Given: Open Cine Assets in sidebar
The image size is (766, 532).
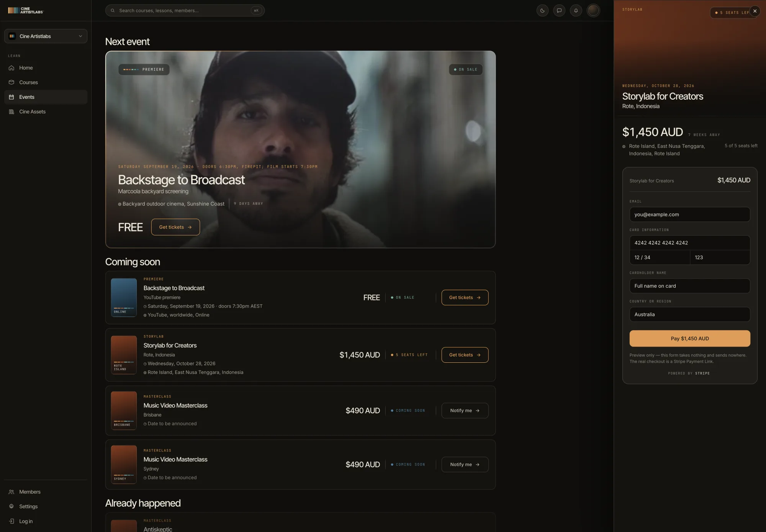Looking at the screenshot, I should point(46,111).
